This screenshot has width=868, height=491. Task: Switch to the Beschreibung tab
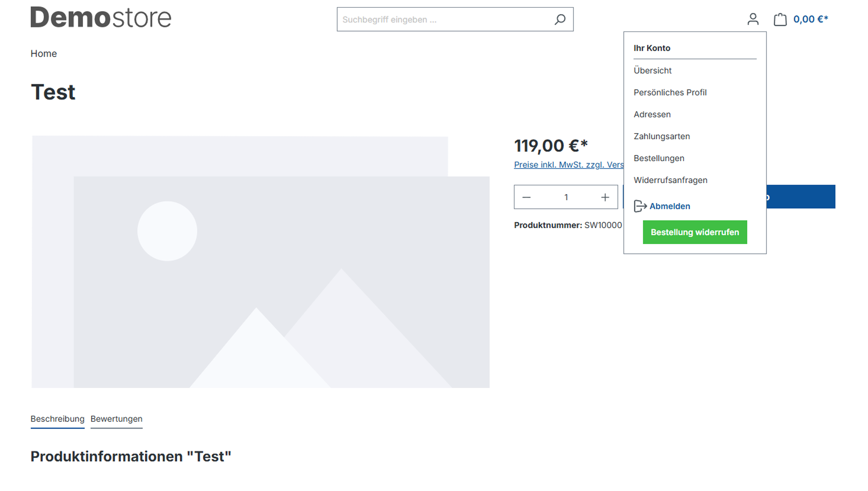57,419
